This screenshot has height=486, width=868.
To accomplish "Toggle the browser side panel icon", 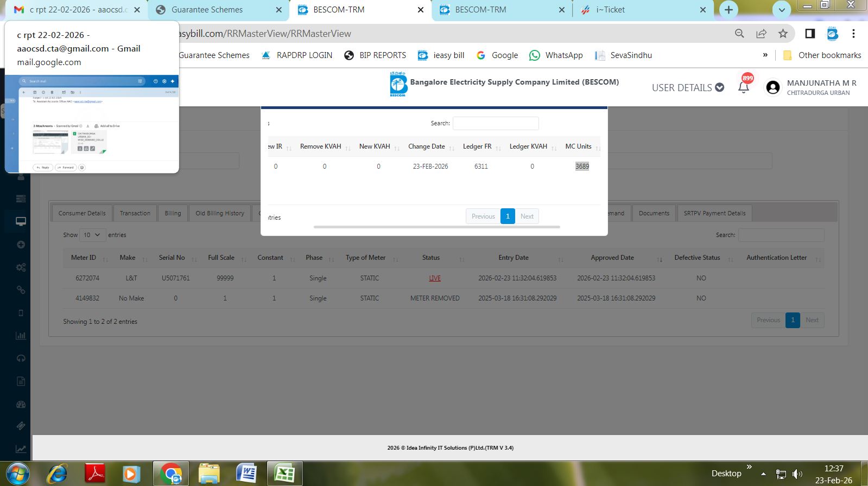I will click(x=810, y=34).
